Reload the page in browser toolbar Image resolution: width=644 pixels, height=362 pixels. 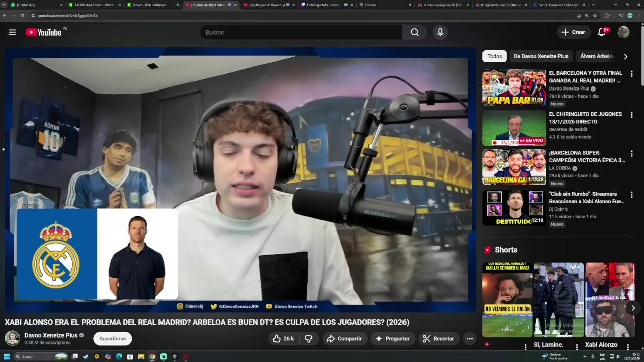point(22,16)
